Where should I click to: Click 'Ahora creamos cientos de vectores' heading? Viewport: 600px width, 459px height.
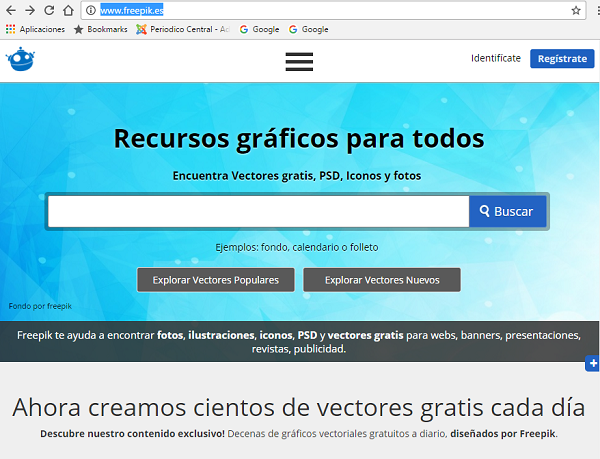pyautogui.click(x=298, y=407)
